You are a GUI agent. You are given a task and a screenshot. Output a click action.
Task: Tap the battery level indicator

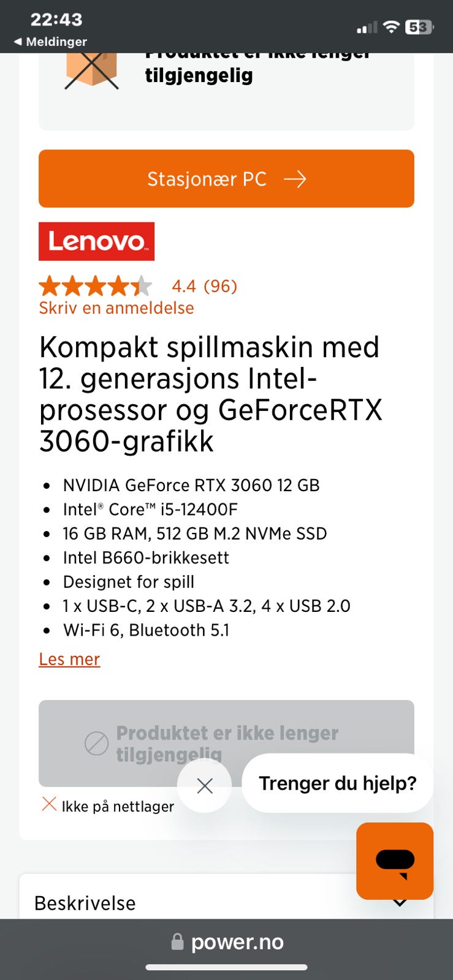coord(419,27)
